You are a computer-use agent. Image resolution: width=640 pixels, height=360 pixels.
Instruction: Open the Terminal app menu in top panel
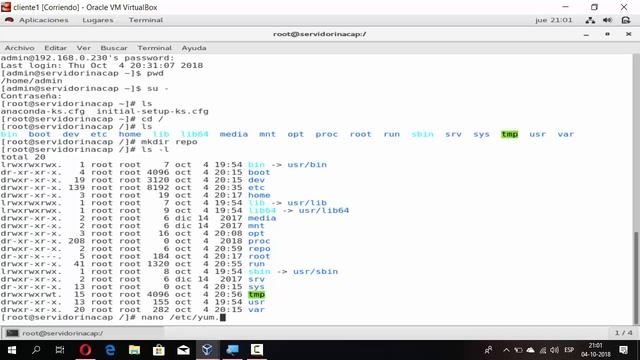146,20
